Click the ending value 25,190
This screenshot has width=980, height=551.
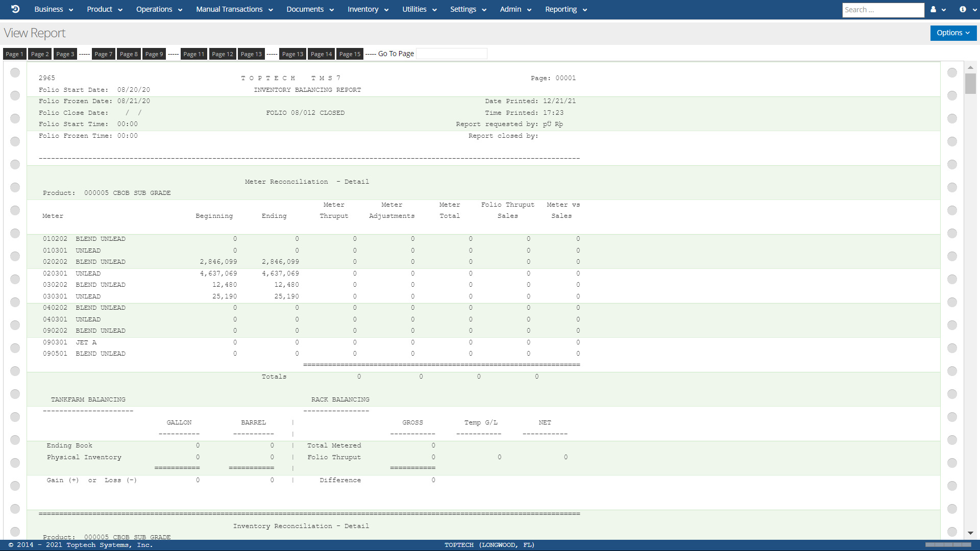pos(287,296)
